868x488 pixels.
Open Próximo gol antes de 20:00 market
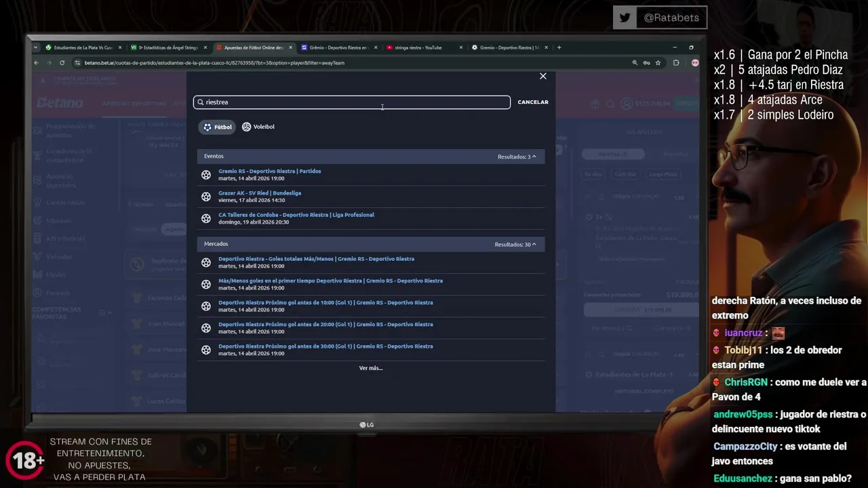(x=325, y=324)
